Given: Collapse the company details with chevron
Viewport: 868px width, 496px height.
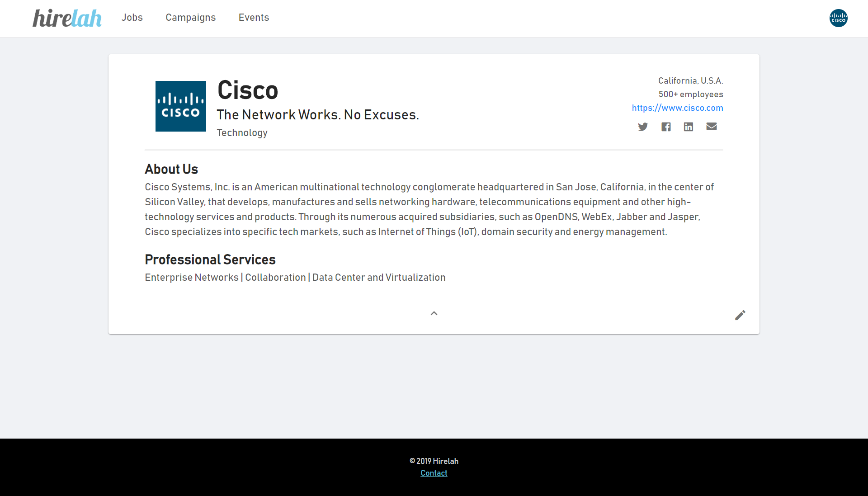Looking at the screenshot, I should tap(434, 313).
